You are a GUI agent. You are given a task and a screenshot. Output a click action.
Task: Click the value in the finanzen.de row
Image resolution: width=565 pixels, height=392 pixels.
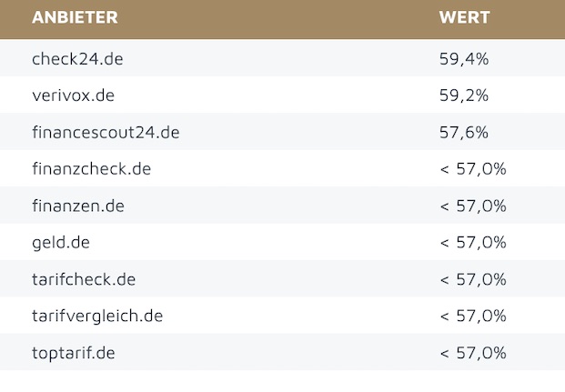click(472, 206)
